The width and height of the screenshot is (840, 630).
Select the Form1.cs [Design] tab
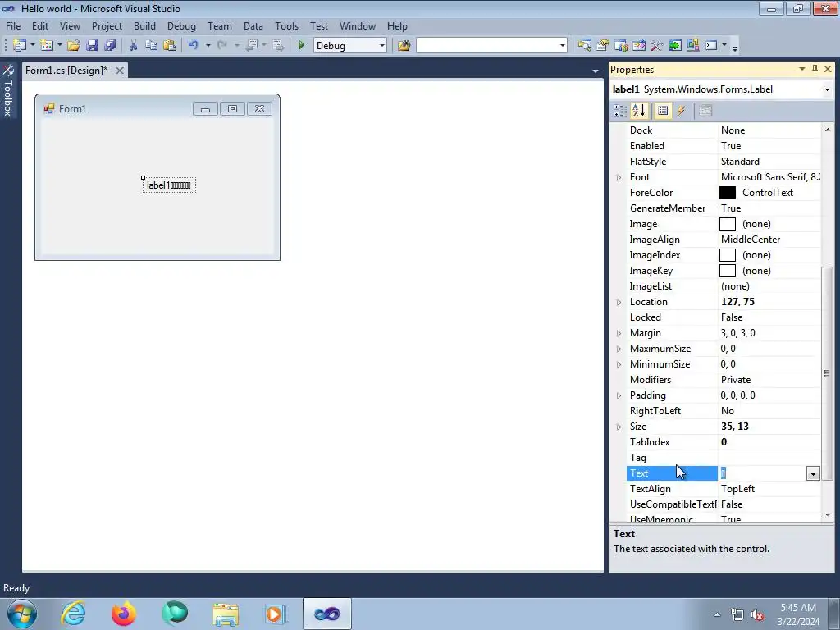pos(66,71)
